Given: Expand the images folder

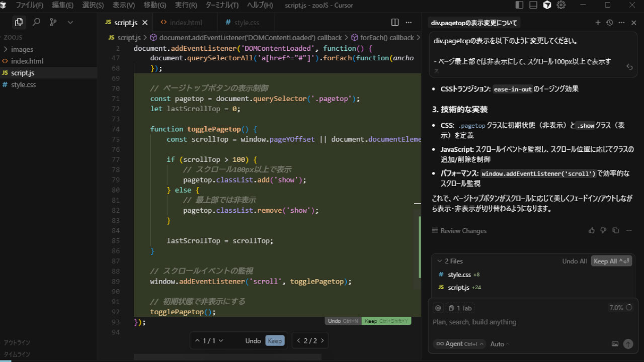Looking at the screenshot, I should (48, 49).
